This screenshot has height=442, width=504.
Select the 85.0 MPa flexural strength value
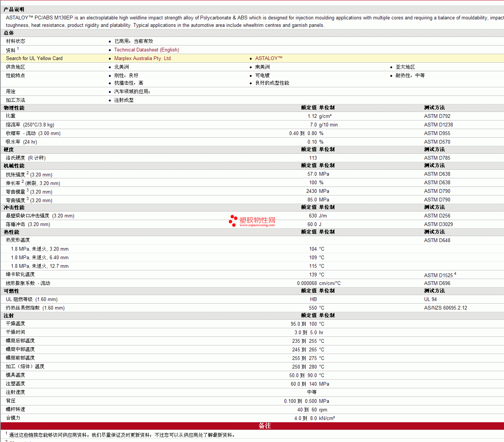(x=318, y=200)
